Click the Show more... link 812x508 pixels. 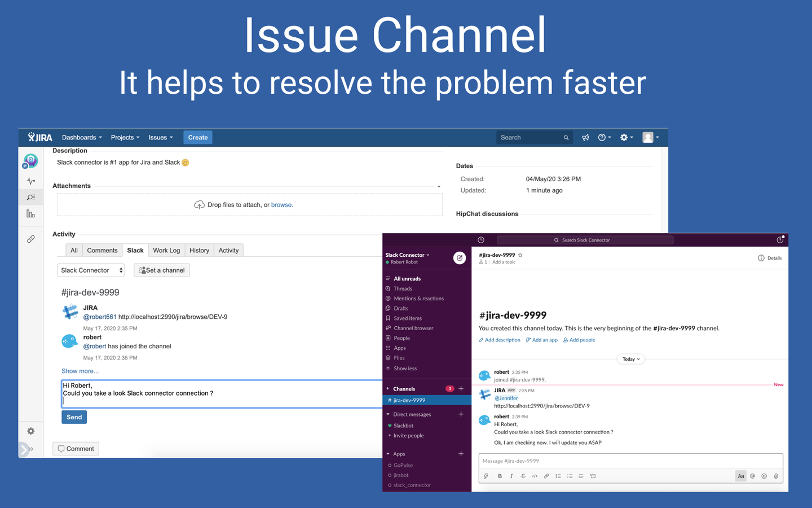click(x=80, y=371)
